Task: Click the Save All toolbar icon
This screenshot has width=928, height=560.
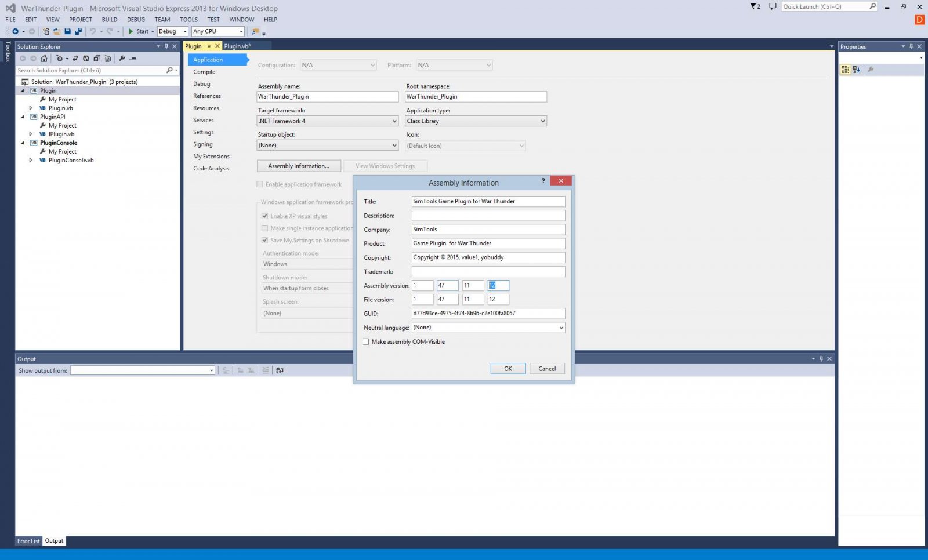Action: pyautogui.click(x=78, y=31)
